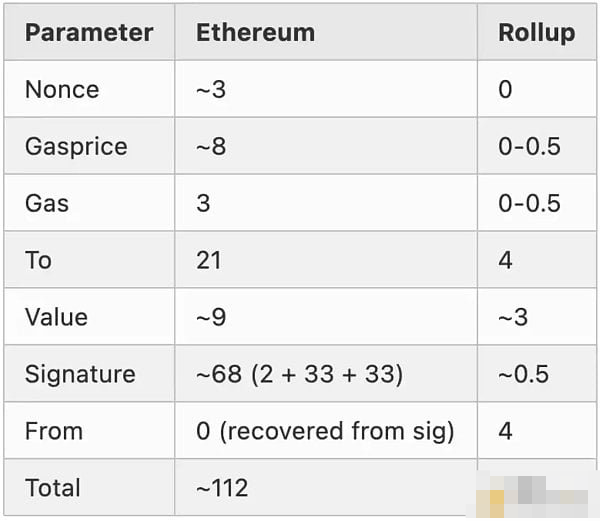Select the Ethereum total ~112
The height and width of the screenshot is (521, 600).
[x=222, y=488]
